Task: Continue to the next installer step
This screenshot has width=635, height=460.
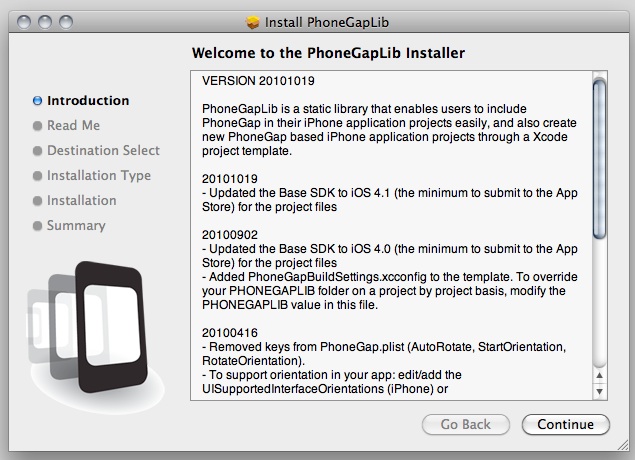Action: (566, 424)
